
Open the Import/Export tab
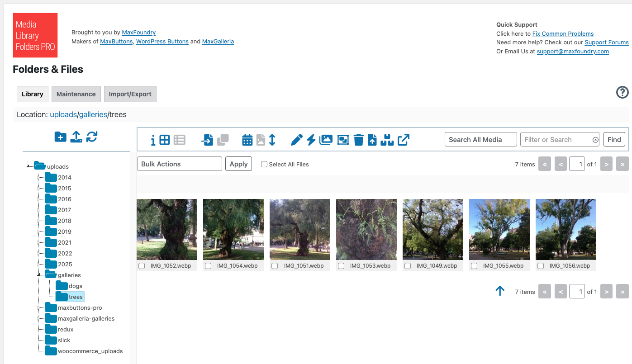click(x=130, y=94)
